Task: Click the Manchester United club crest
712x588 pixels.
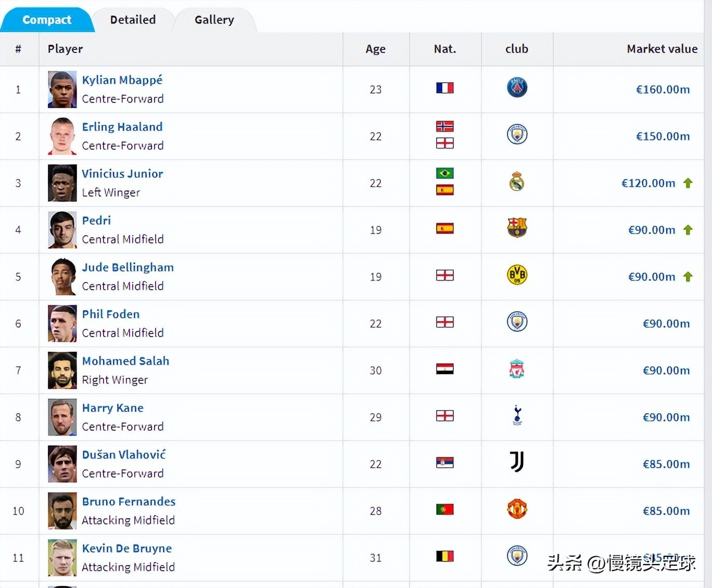Action: (x=517, y=509)
